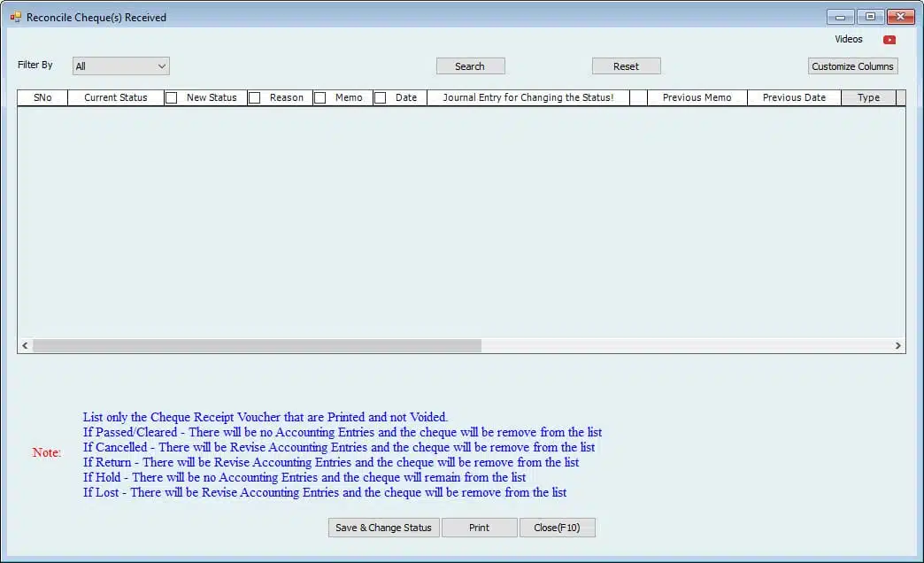
Task: Click the scrollbar right arrow
Action: pyautogui.click(x=898, y=346)
